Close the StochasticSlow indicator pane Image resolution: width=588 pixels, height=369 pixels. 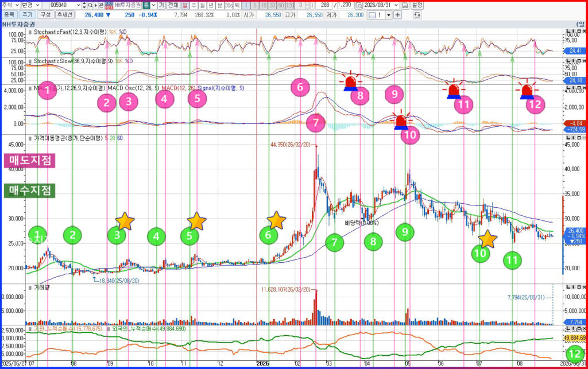tap(584, 61)
